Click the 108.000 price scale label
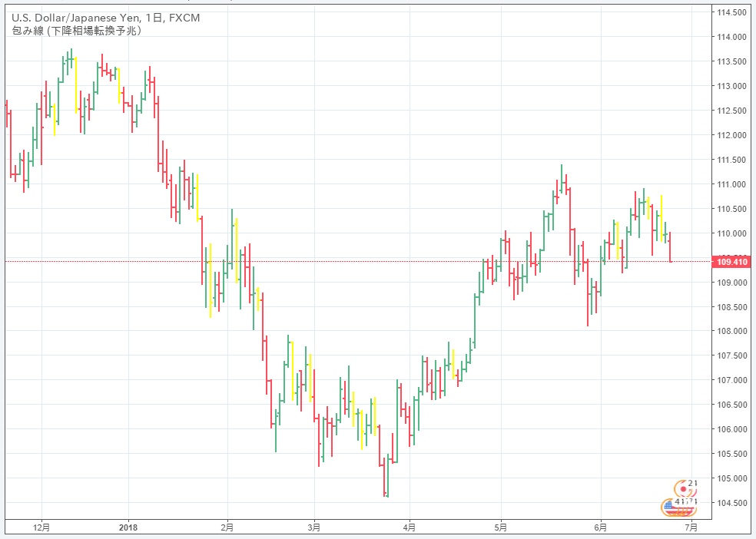Image resolution: width=756 pixels, height=539 pixels. (x=731, y=332)
